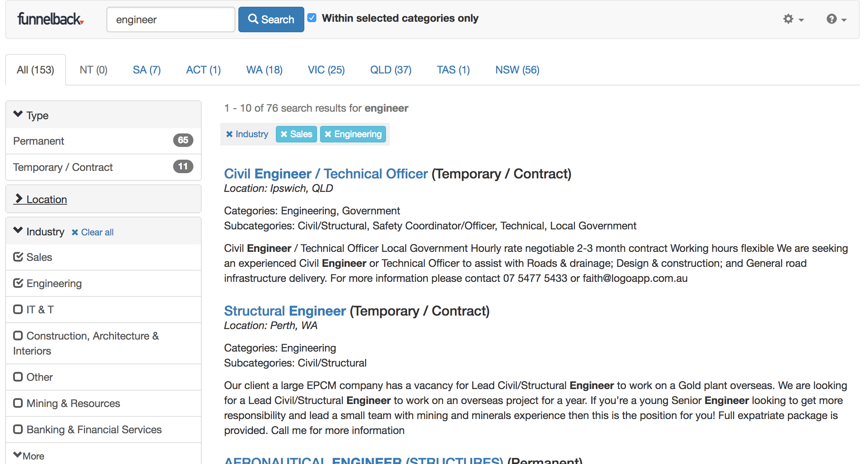868x464 pixels.
Task: Check the IT & T industry checkbox
Action: tap(18, 310)
